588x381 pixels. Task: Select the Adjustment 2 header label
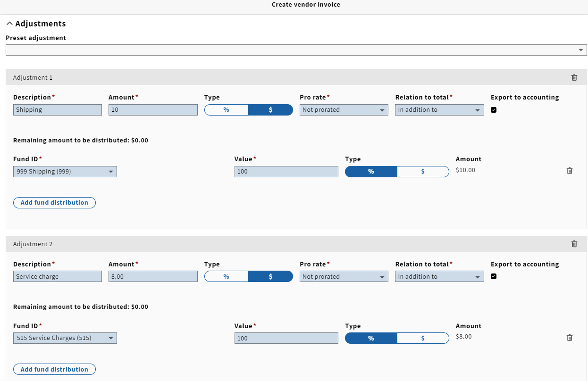click(33, 244)
